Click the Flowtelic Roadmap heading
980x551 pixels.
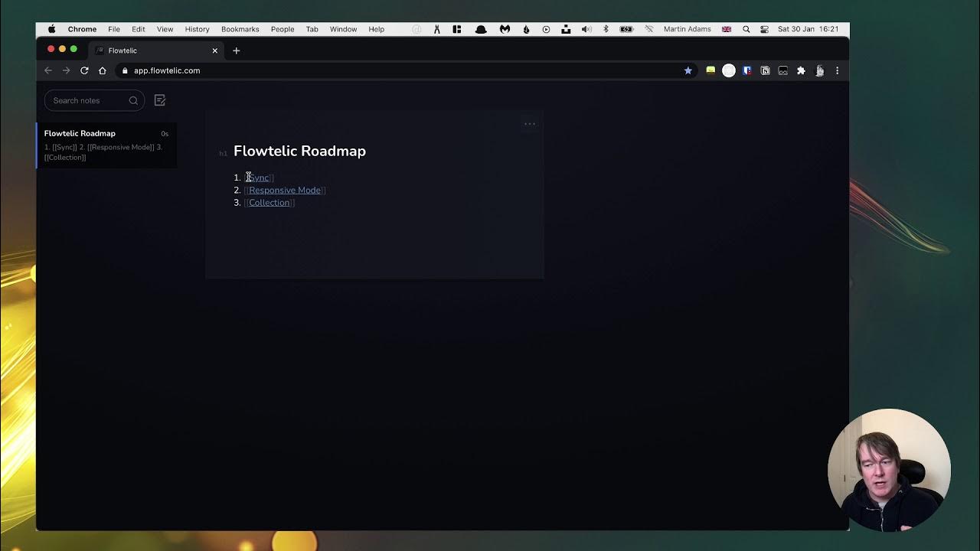tap(299, 151)
